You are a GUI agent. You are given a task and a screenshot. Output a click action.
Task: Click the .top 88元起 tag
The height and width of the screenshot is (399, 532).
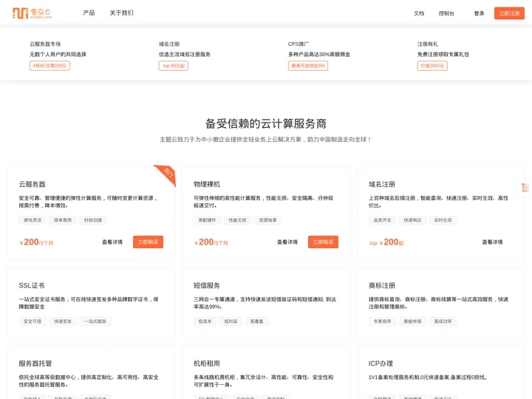point(174,66)
